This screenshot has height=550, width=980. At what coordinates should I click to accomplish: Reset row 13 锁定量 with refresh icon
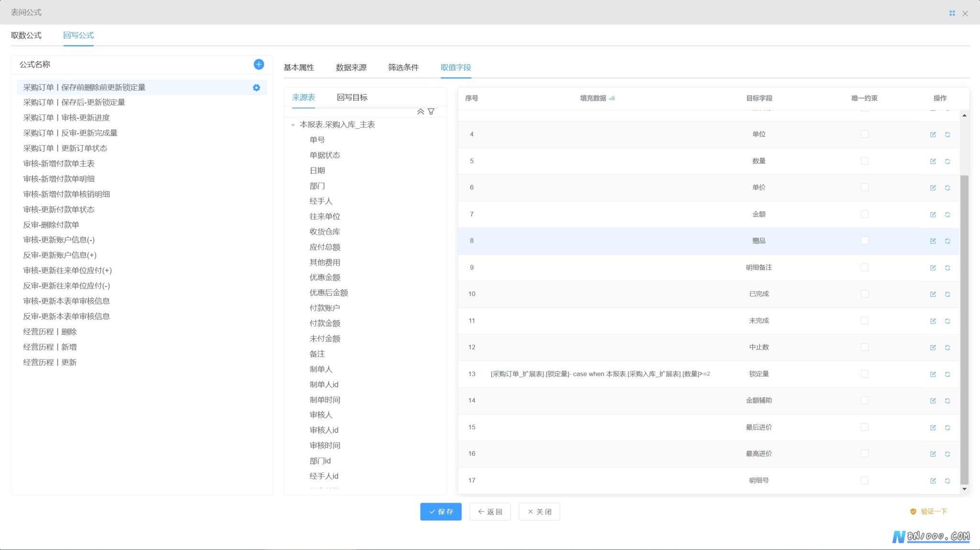tap(947, 374)
